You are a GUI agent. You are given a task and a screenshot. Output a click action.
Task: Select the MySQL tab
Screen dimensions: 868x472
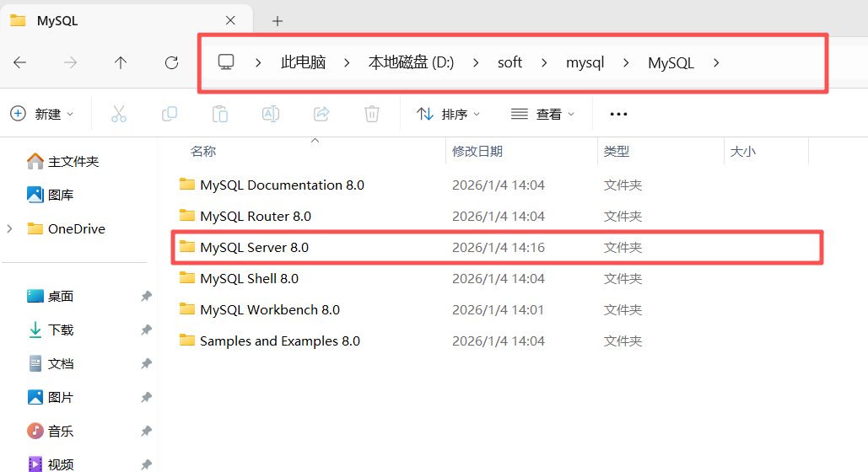(x=127, y=21)
